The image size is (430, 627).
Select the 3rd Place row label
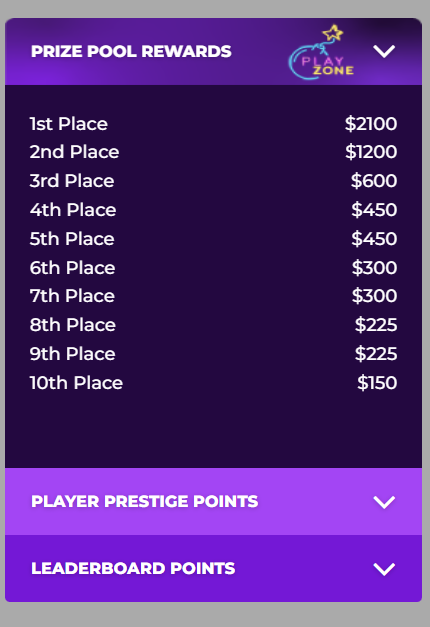pos(72,181)
